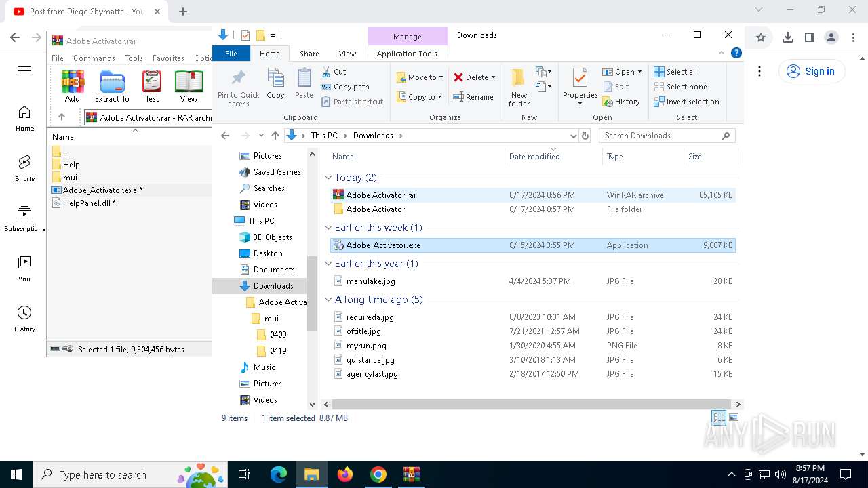The width and height of the screenshot is (868, 488).
Task: Open the YouTube hamburger menu
Action: point(24,71)
